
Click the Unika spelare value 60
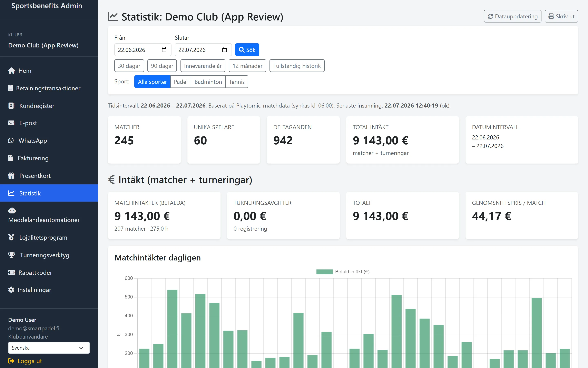200,140
